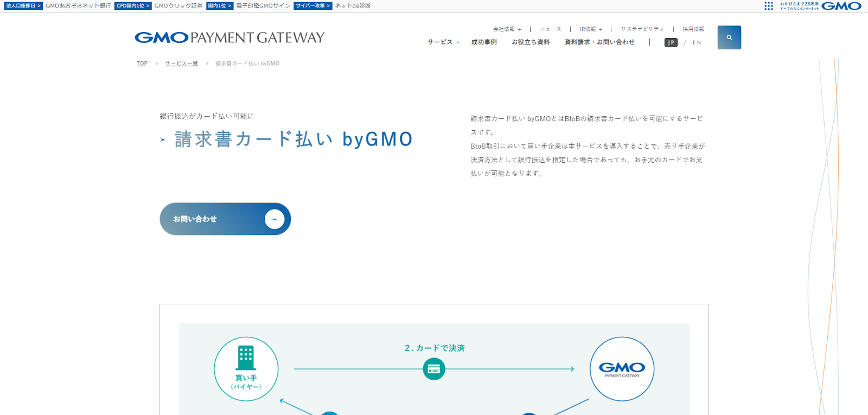
Task: Click the 法人口座即日 badge
Action: (x=23, y=6)
